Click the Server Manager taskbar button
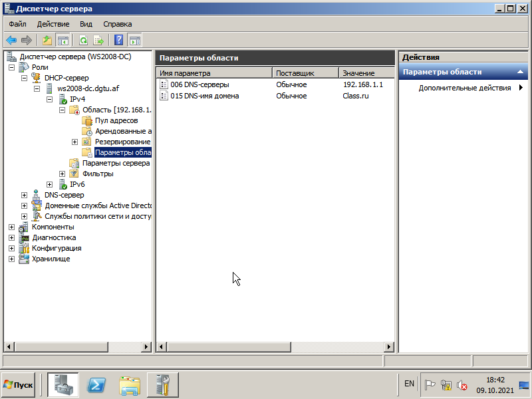Viewport: 532px width, 399px height. (63, 385)
